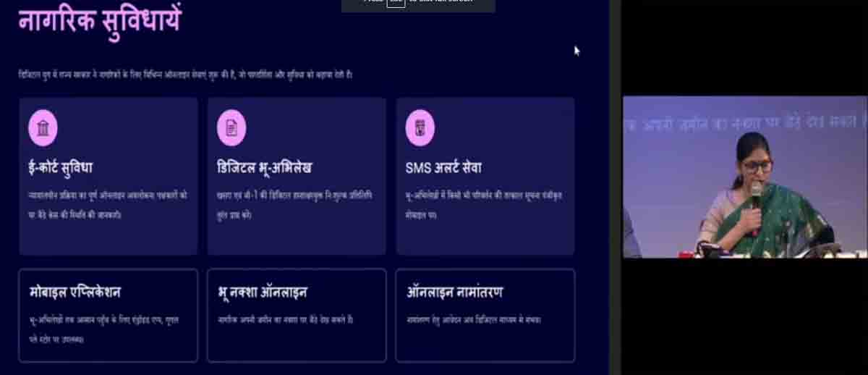Click the phone icon on SMS अलर्ट सेवा card
The width and height of the screenshot is (868, 375).
coord(420,128)
